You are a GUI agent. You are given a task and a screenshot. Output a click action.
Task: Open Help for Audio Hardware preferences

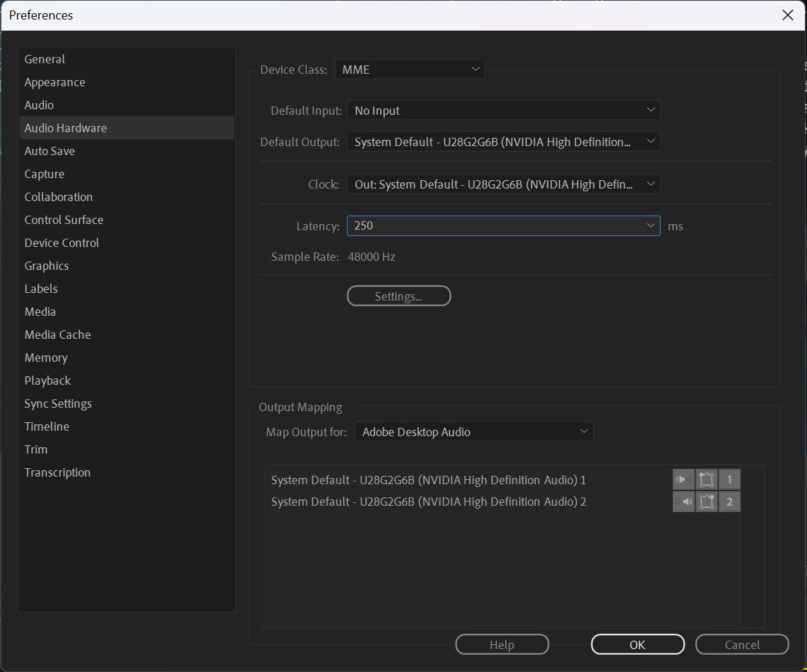(x=502, y=644)
